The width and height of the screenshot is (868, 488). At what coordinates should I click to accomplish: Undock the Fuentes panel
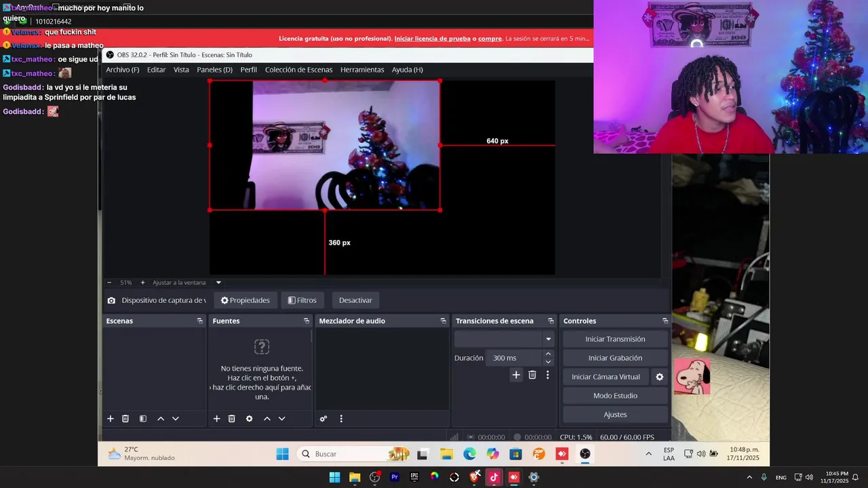coord(307,321)
